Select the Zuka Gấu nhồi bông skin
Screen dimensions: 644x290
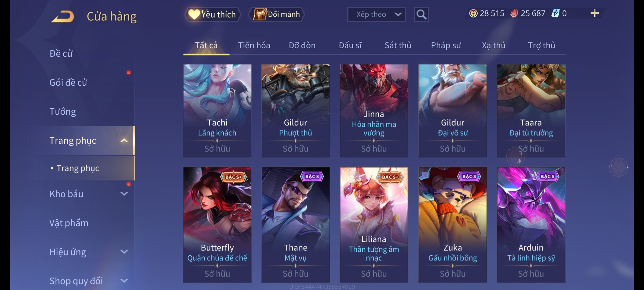point(453,225)
